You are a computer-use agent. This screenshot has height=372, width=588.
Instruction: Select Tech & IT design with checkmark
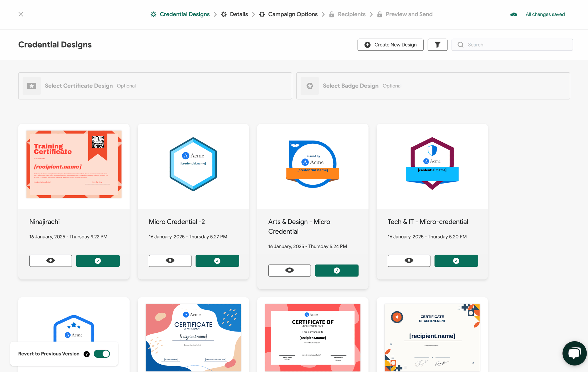(456, 261)
